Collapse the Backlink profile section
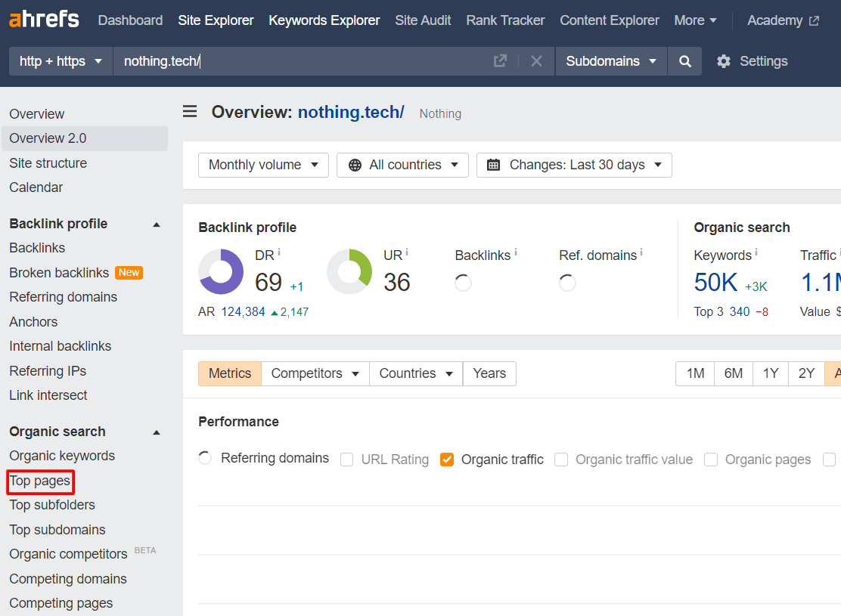The height and width of the screenshot is (616, 841). pos(157,224)
